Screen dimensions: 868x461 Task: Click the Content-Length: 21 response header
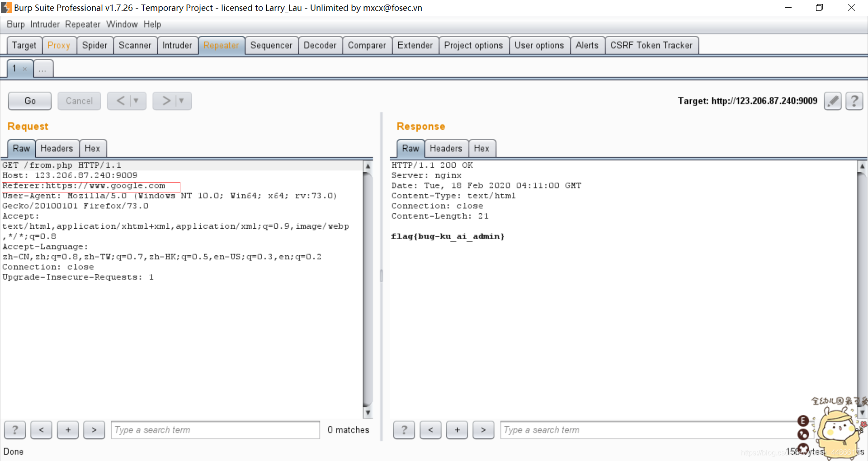[440, 216]
